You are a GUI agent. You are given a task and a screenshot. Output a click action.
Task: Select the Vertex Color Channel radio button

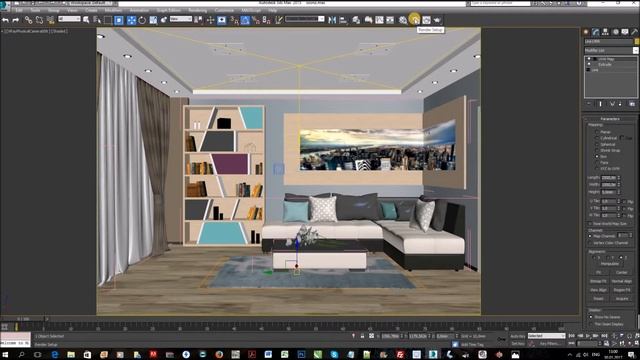coord(590,243)
